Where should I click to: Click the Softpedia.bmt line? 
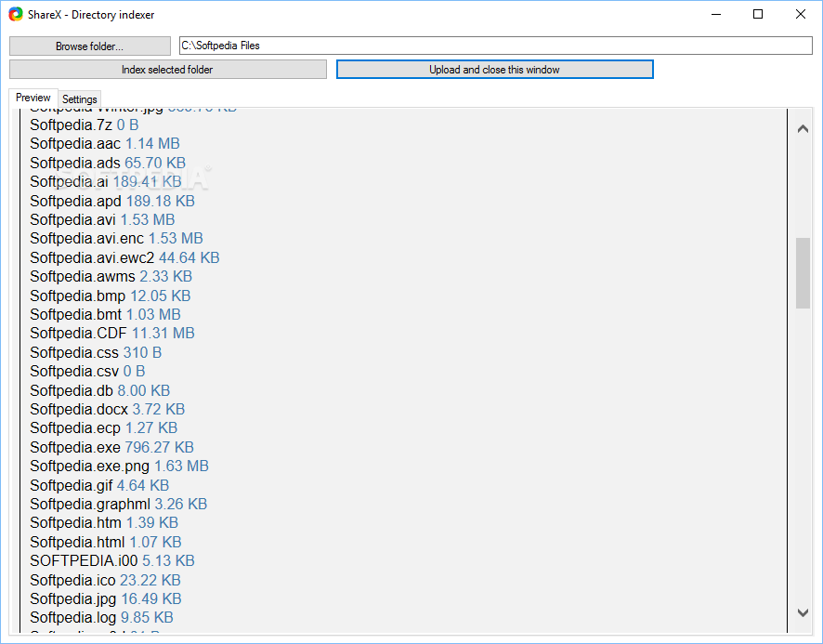pos(105,315)
